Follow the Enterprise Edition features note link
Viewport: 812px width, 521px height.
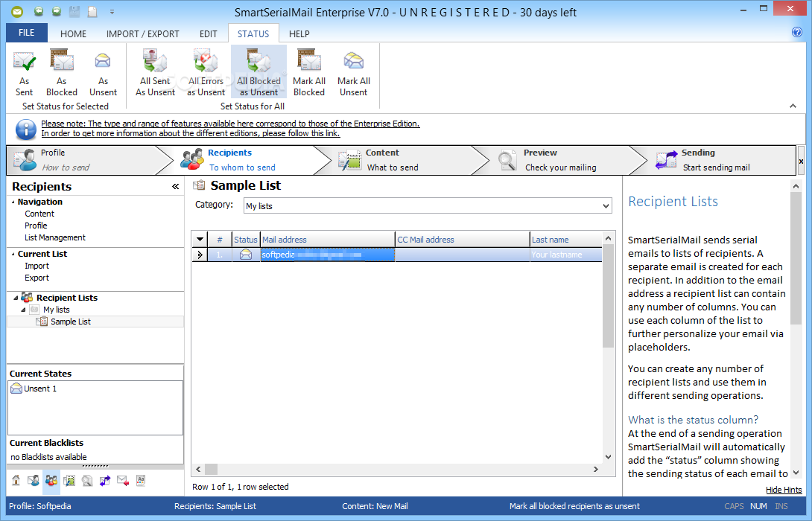point(230,124)
